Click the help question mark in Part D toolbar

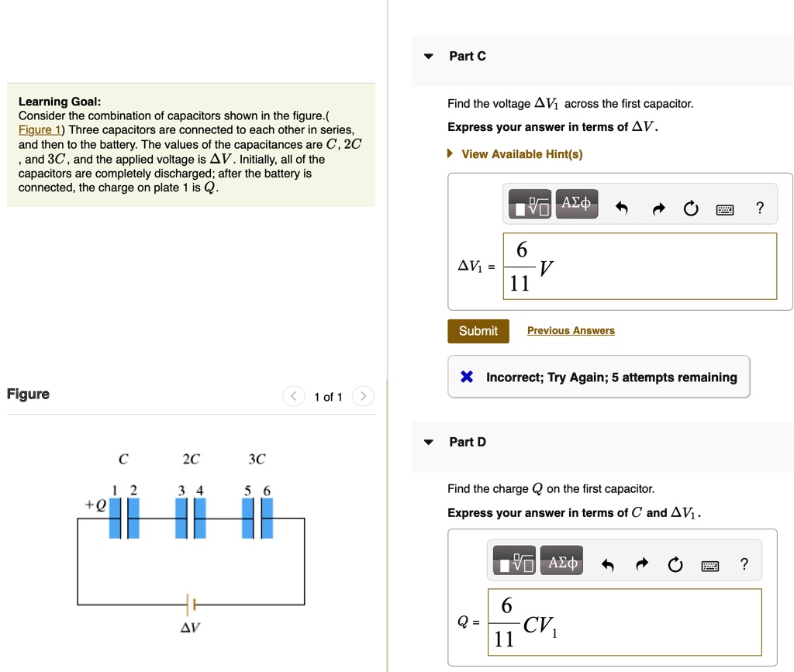[744, 563]
